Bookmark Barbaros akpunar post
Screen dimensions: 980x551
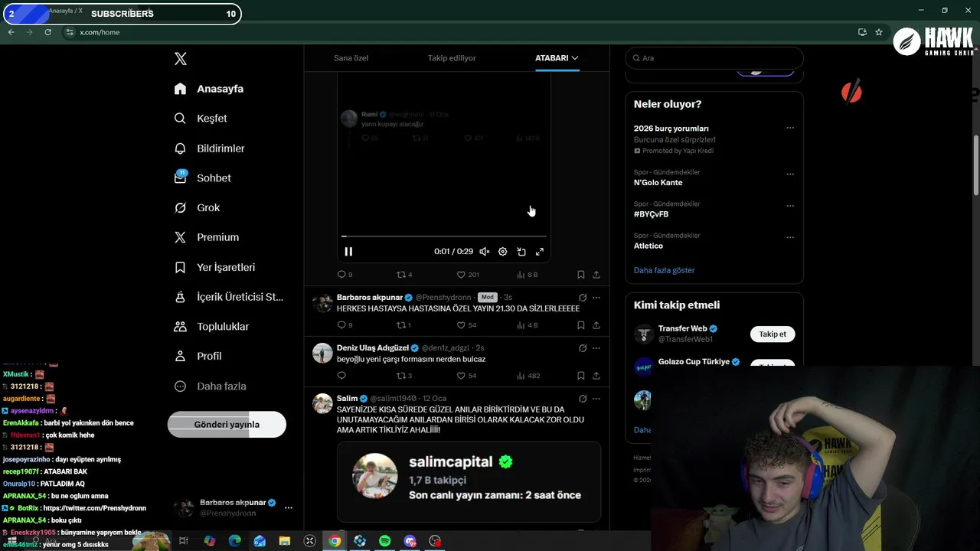[x=581, y=325]
